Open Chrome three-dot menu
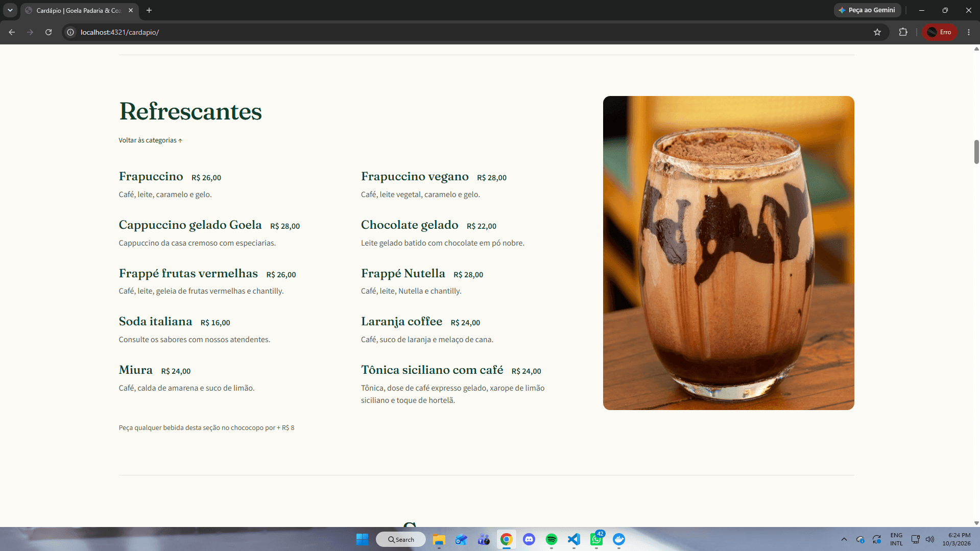This screenshot has height=551, width=980. tap(969, 32)
